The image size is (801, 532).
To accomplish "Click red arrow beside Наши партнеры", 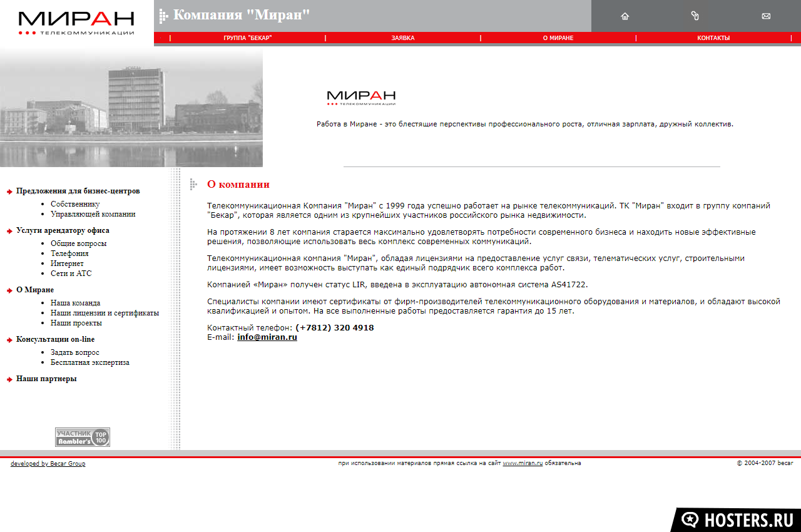I will (x=9, y=379).
